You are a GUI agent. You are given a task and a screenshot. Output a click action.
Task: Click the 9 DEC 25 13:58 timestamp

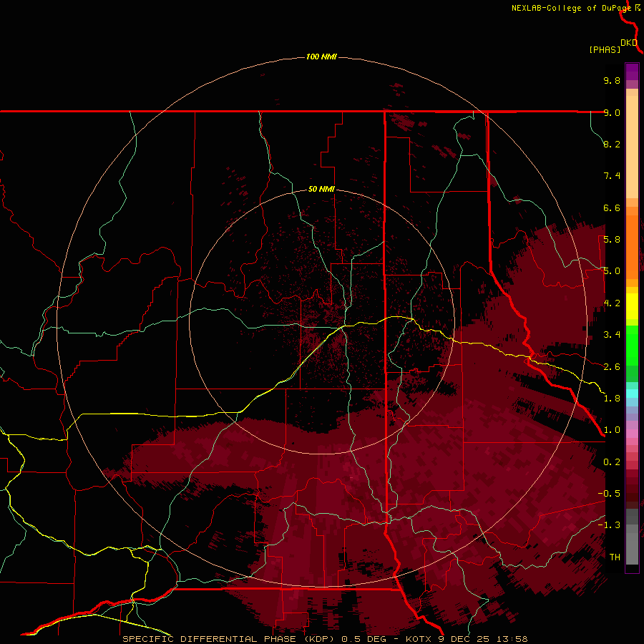tap(483, 639)
